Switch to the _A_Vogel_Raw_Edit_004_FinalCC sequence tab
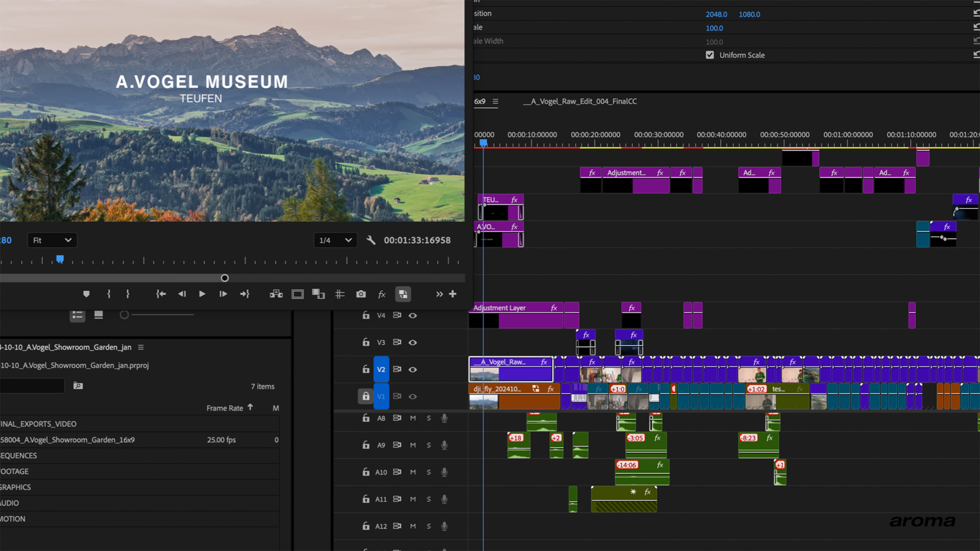The height and width of the screenshot is (551, 980). (x=580, y=101)
